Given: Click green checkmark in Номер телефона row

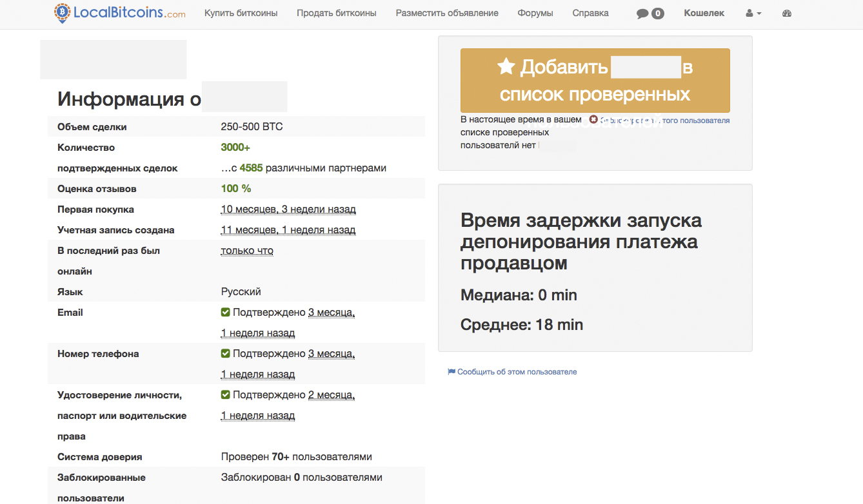Looking at the screenshot, I should tap(225, 354).
